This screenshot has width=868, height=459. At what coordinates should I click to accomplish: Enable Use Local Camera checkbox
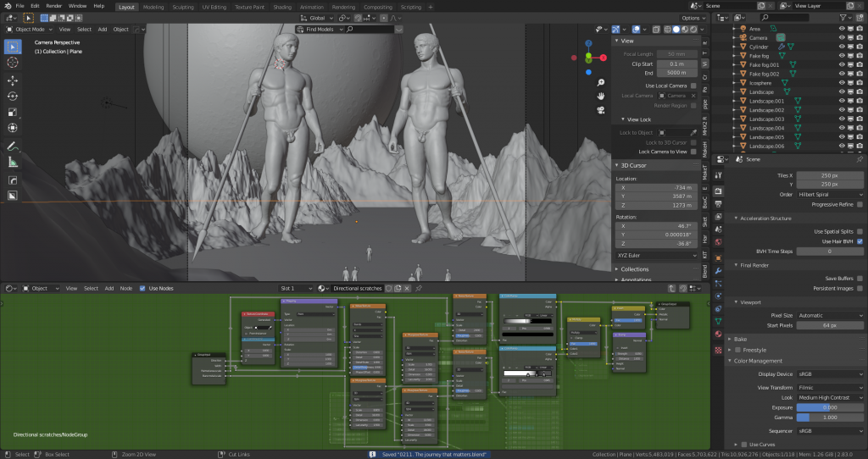click(x=693, y=86)
